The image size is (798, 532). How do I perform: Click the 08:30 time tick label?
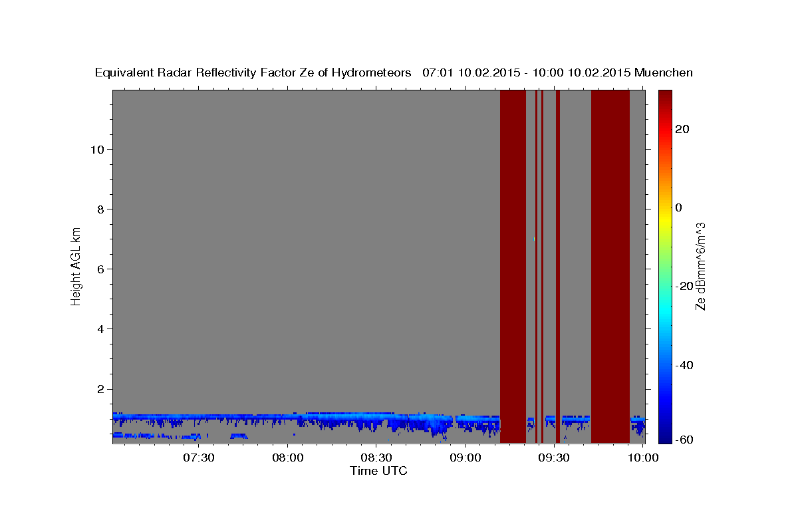(376, 458)
